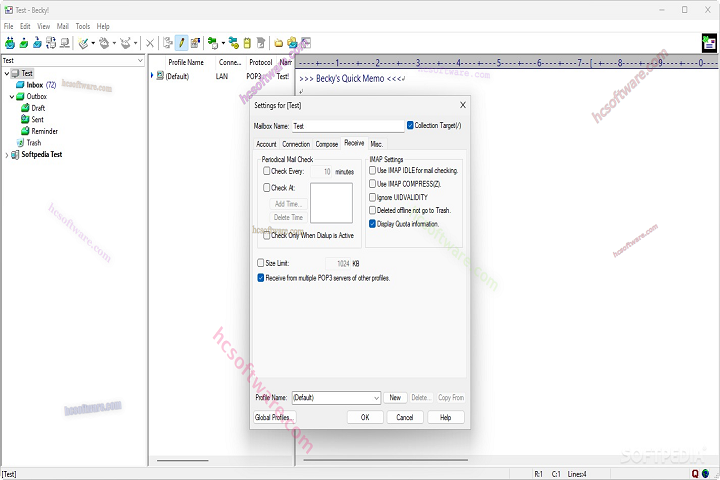Open the File menu
Viewport: 720px width, 480px height.
(x=9, y=26)
